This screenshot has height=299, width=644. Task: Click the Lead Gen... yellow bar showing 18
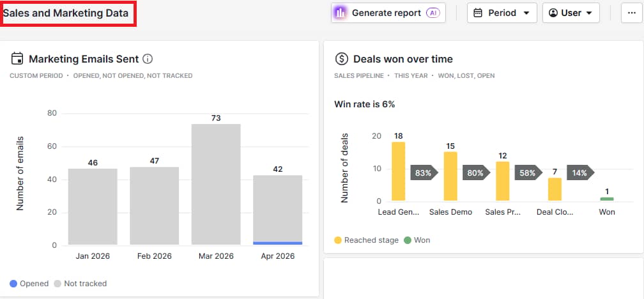399,171
